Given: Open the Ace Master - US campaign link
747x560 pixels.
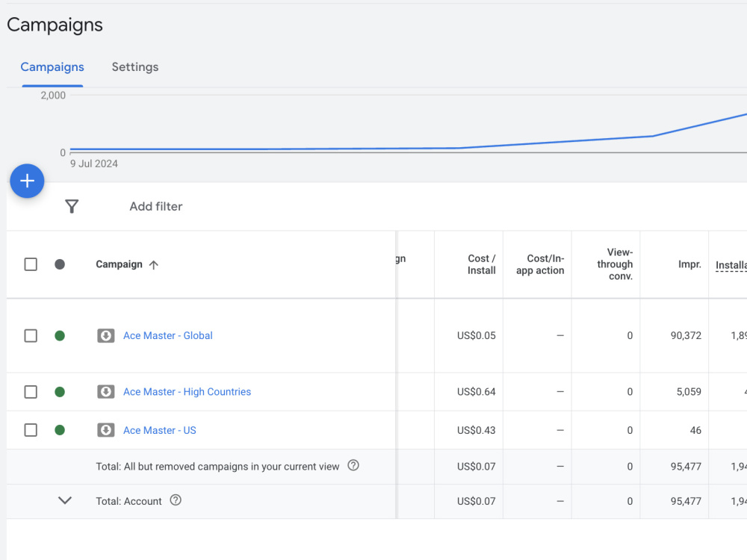Looking at the screenshot, I should [x=160, y=431].
